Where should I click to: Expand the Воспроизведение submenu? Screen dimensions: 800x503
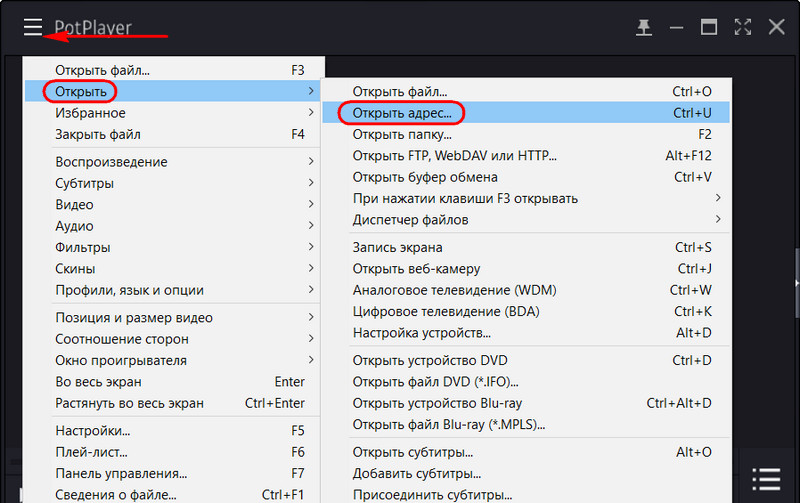point(173,162)
